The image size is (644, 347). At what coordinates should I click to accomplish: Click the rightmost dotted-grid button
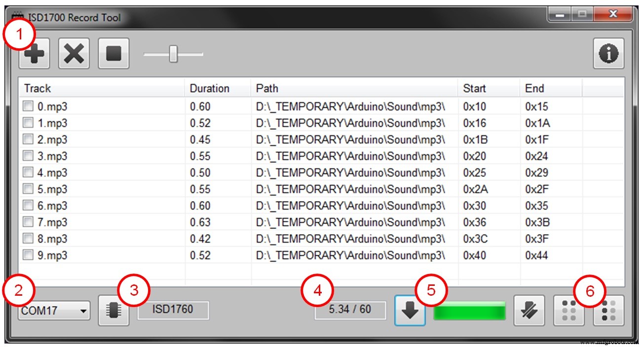point(608,311)
